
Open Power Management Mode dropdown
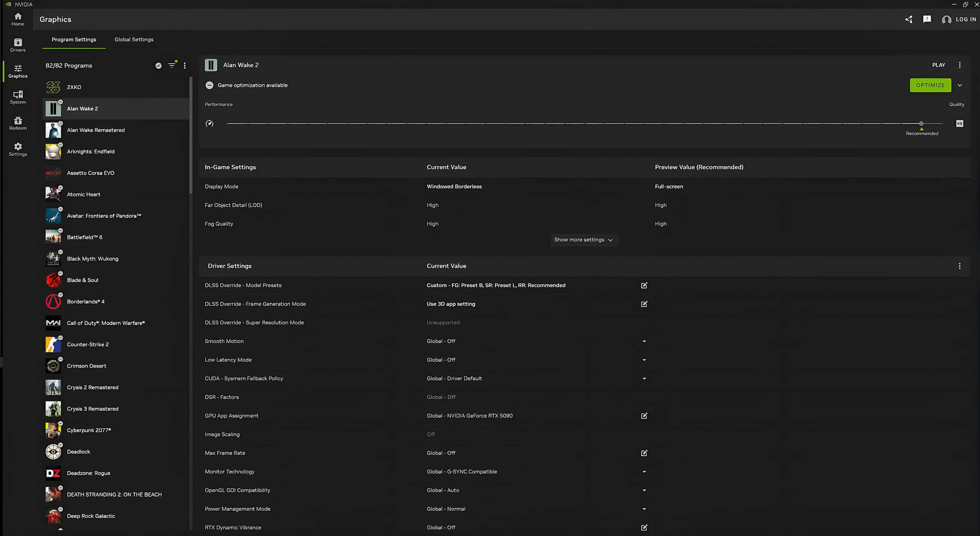click(644, 509)
